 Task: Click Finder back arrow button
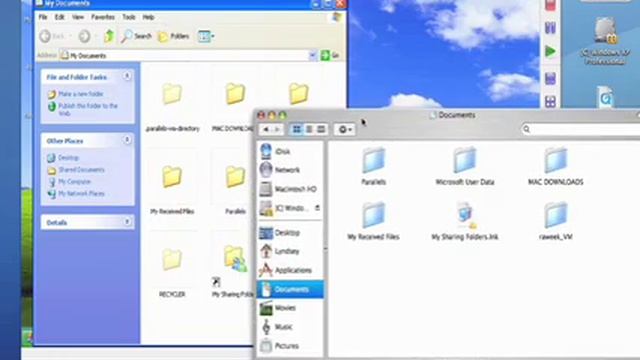[x=266, y=129]
